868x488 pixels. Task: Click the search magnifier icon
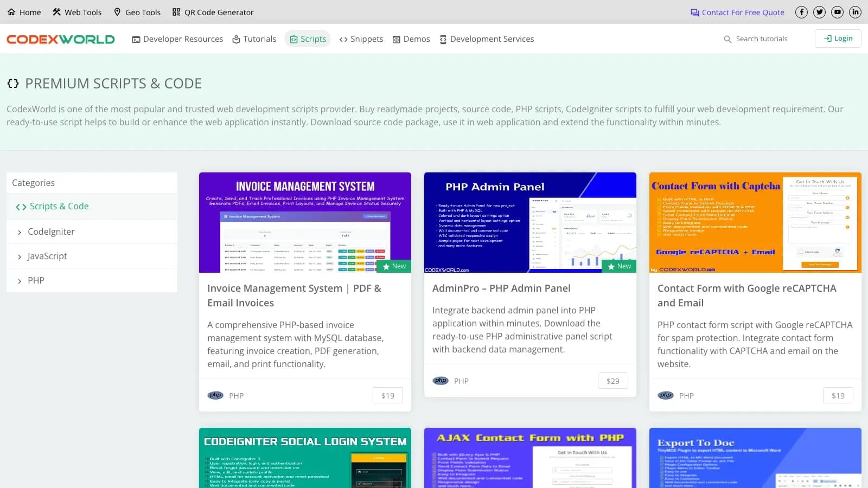[727, 39]
